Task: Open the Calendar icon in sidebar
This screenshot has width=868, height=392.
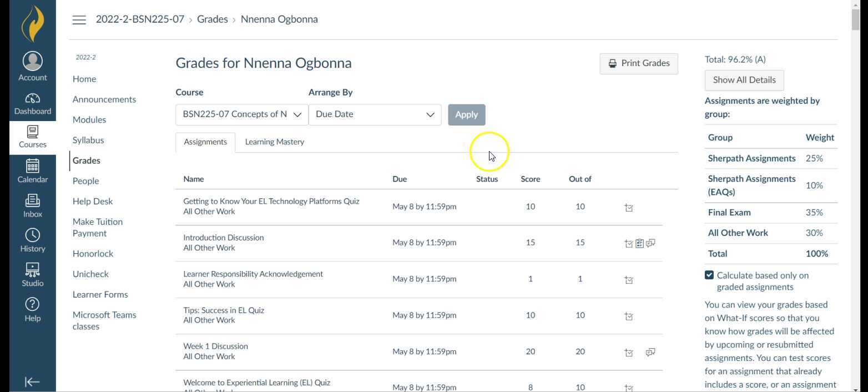Action: (32, 171)
